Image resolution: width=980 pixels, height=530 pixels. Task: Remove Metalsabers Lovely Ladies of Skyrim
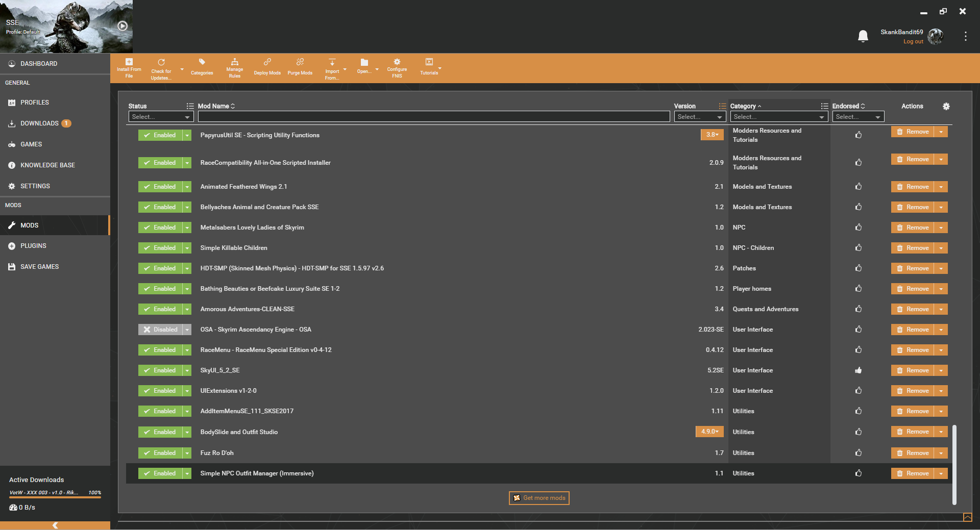pyautogui.click(x=913, y=228)
